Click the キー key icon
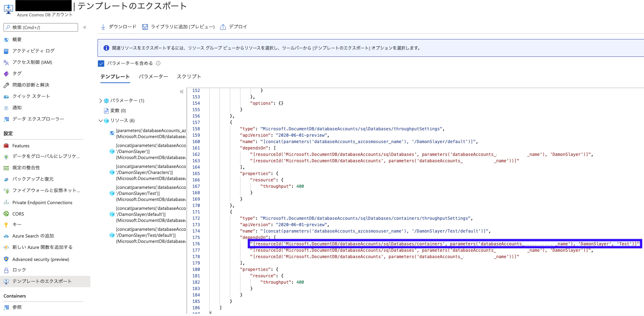 tap(6, 225)
